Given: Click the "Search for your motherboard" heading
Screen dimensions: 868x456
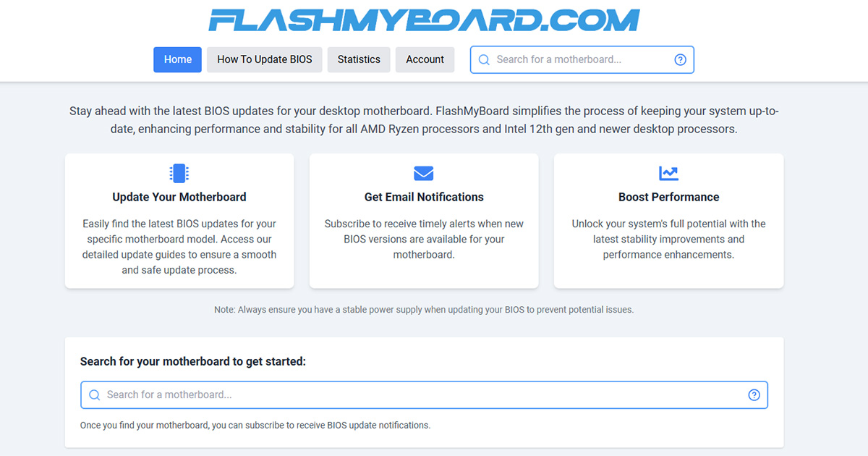Looking at the screenshot, I should (193, 361).
